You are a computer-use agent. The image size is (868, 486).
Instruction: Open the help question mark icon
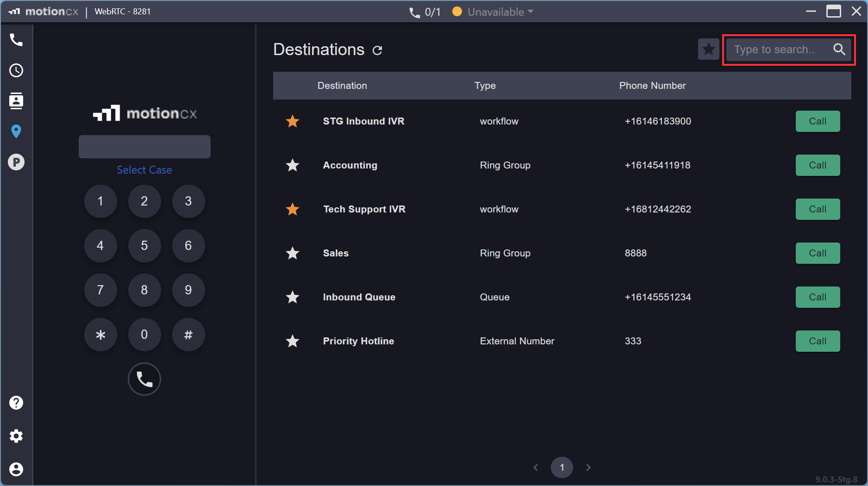pos(16,403)
